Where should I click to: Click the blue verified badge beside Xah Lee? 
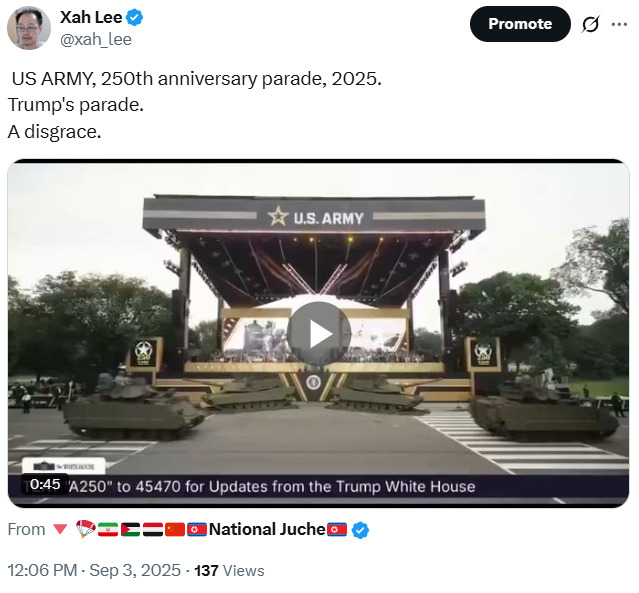134,18
